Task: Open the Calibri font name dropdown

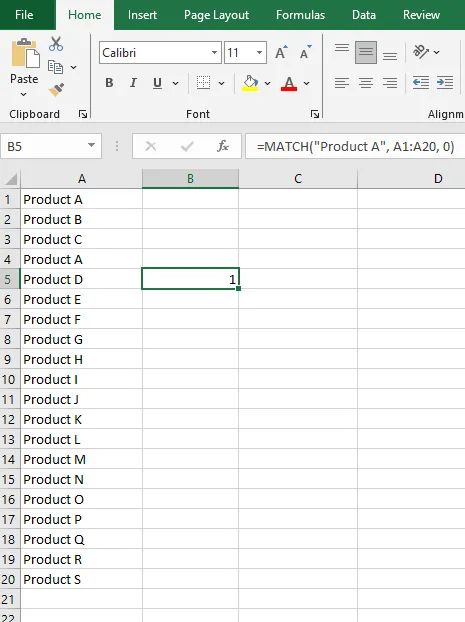Action: tap(214, 52)
